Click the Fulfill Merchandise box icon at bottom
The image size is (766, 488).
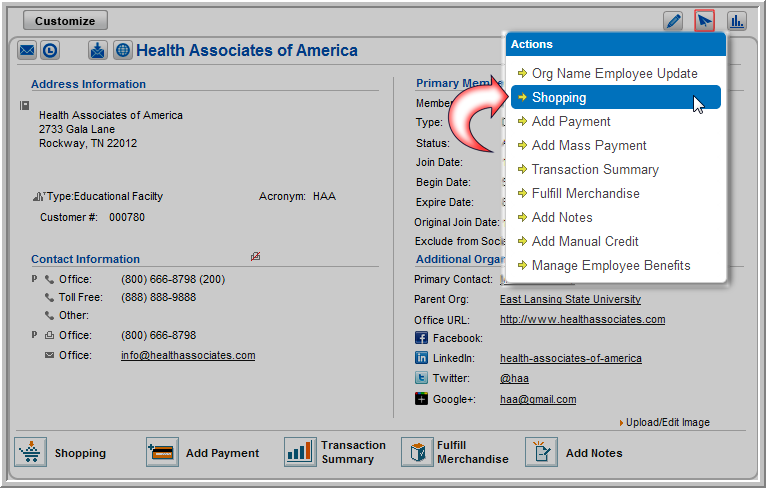coord(417,452)
